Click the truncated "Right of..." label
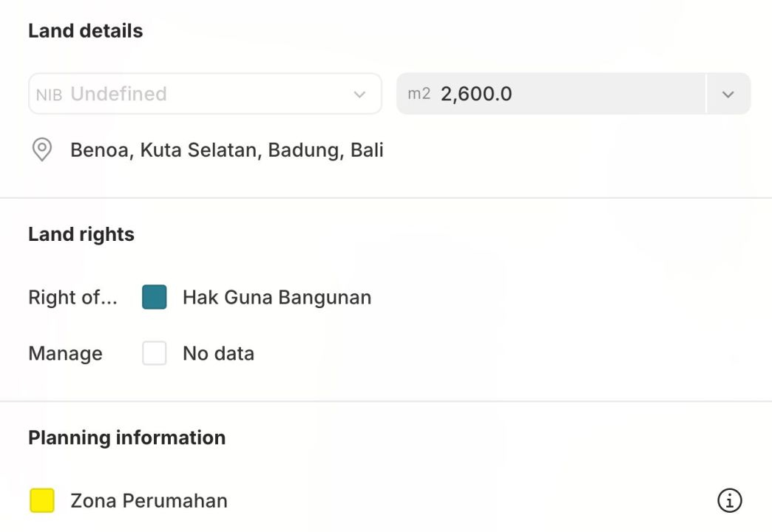Screen dimensions: 772x532 [72, 297]
